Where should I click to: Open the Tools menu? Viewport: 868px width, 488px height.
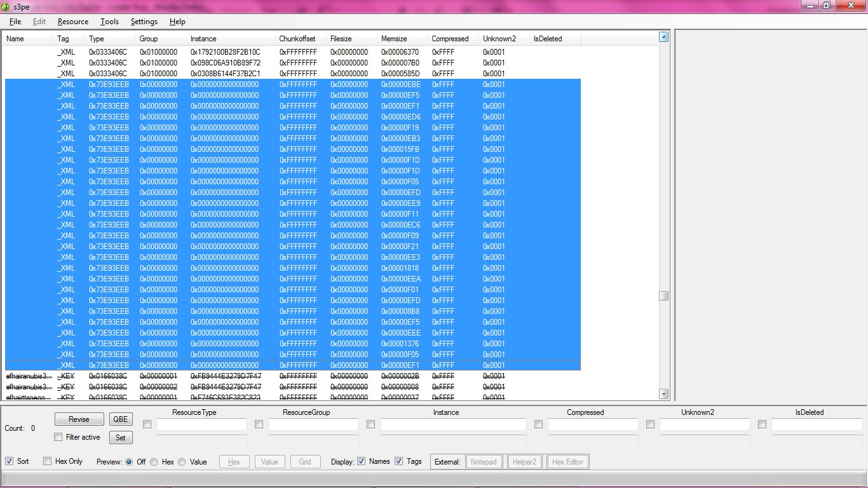pos(109,21)
